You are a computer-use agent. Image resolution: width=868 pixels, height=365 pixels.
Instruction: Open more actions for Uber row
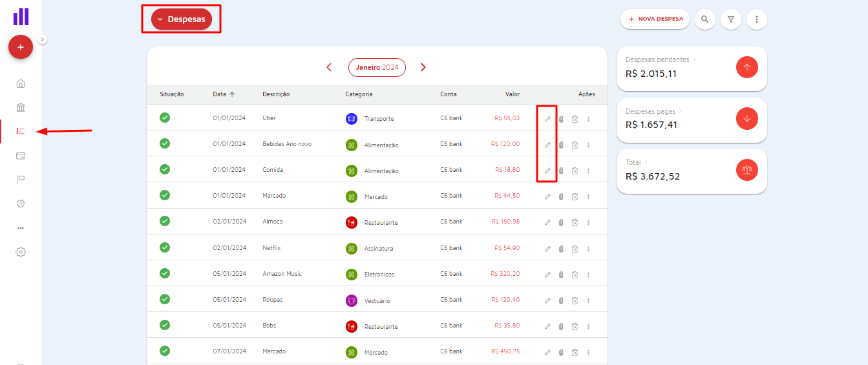tap(588, 119)
